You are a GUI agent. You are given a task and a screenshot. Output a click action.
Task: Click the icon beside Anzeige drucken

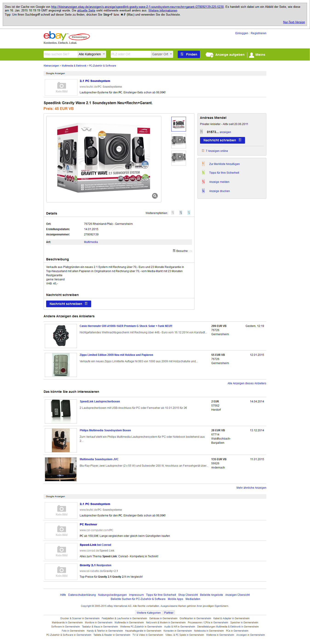pyautogui.click(x=203, y=191)
